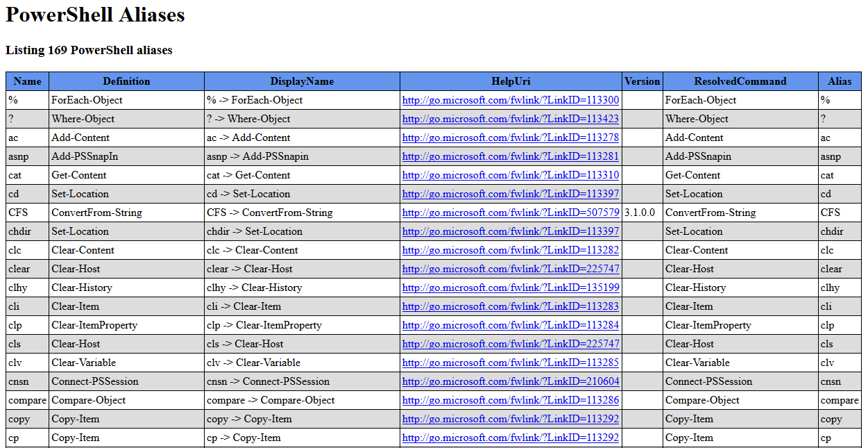The height and width of the screenshot is (448, 868).
Task: Select the '? -> Where-Object' DisplayName cell
Action: point(302,119)
